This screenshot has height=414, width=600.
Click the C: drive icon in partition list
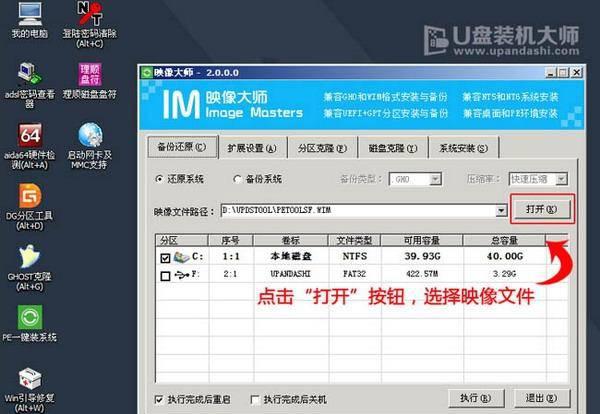point(181,257)
